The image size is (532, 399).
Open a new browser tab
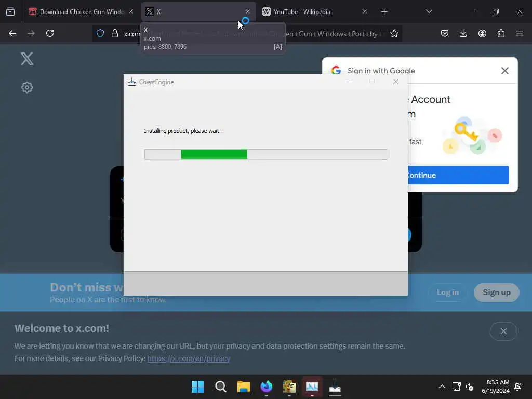pyautogui.click(x=384, y=12)
